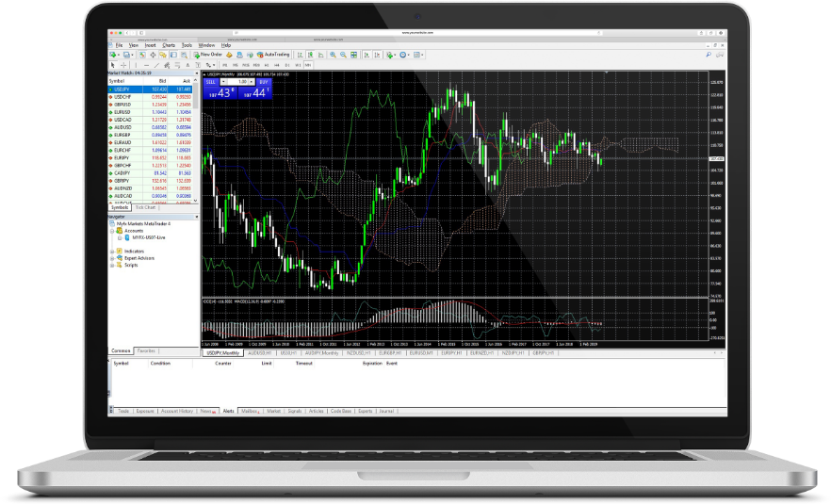The height and width of the screenshot is (504, 831).
Task: Select the Trendline drawing tool
Action: pyautogui.click(x=156, y=65)
